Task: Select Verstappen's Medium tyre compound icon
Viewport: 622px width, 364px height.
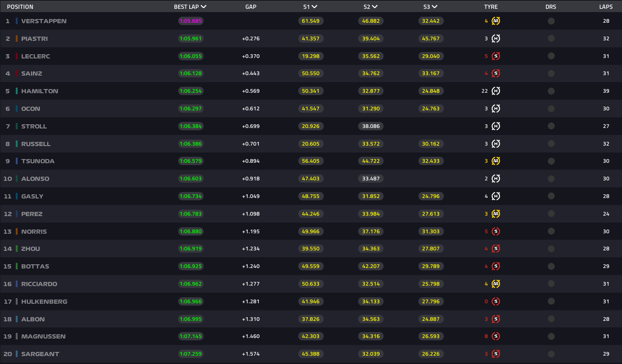Action: (496, 21)
